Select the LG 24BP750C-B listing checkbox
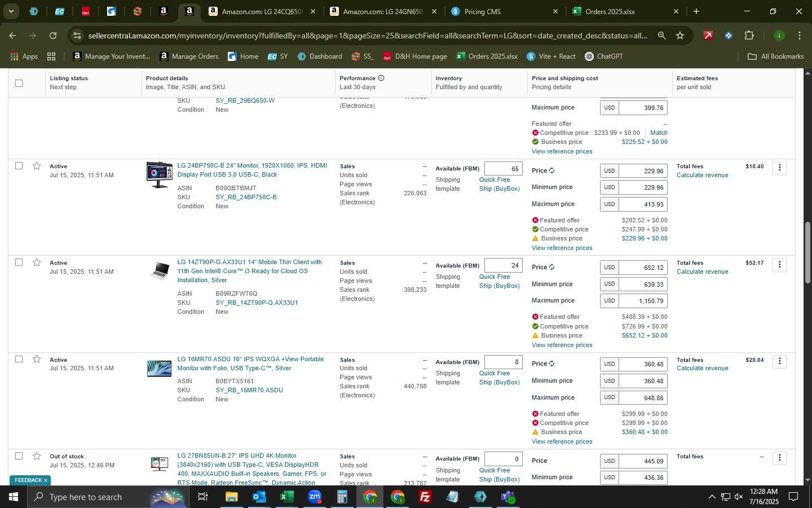The height and width of the screenshot is (508, 812). (x=19, y=166)
